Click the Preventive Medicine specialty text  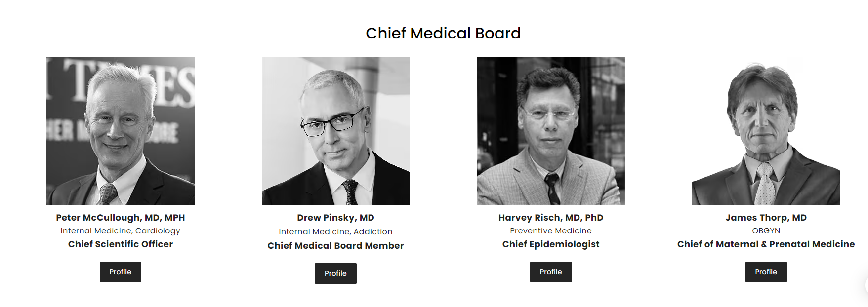(x=551, y=231)
